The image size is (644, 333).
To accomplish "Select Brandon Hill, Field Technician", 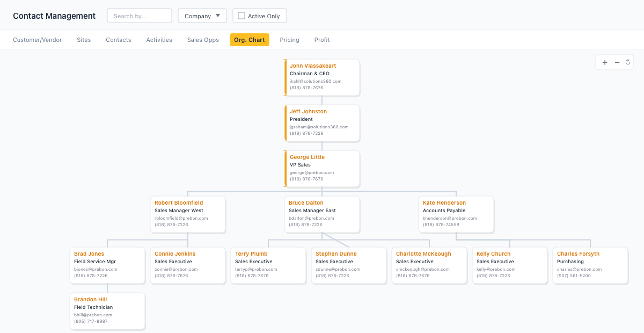I will point(107,310).
